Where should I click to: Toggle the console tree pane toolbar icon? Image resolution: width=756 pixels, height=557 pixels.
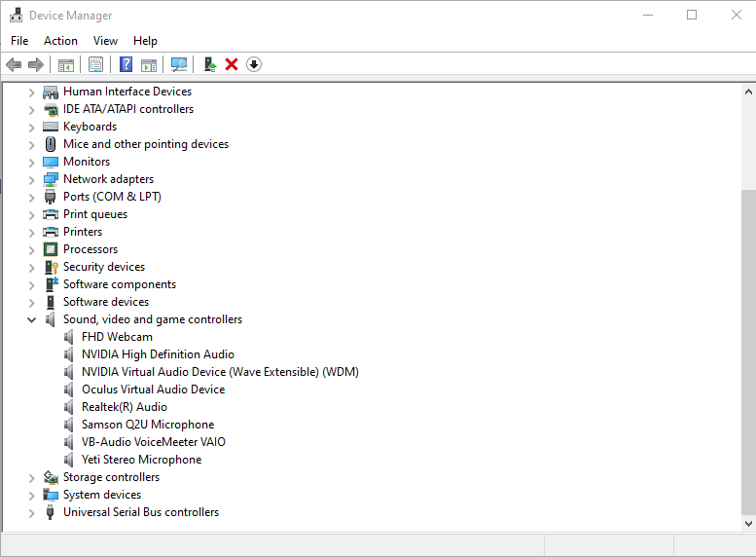pyautogui.click(x=66, y=64)
